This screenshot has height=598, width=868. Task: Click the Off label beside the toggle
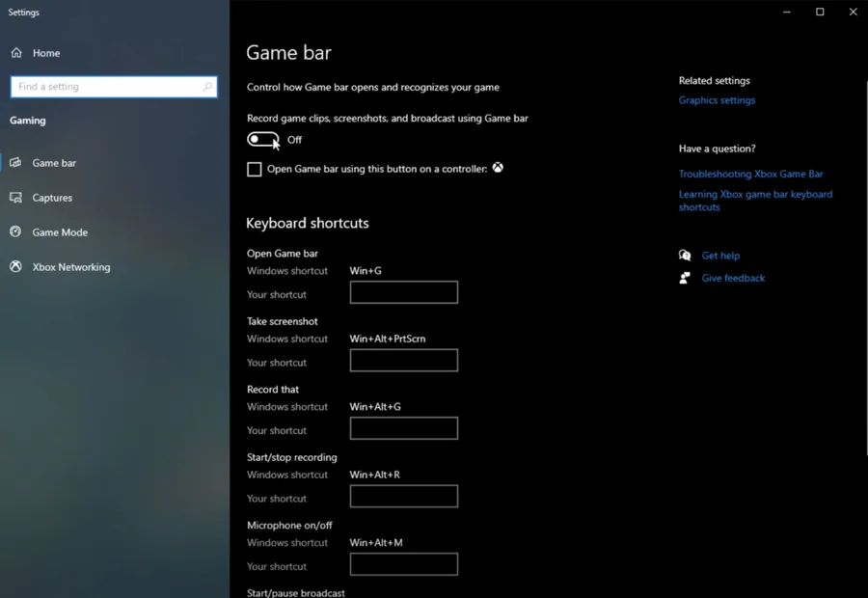point(294,140)
